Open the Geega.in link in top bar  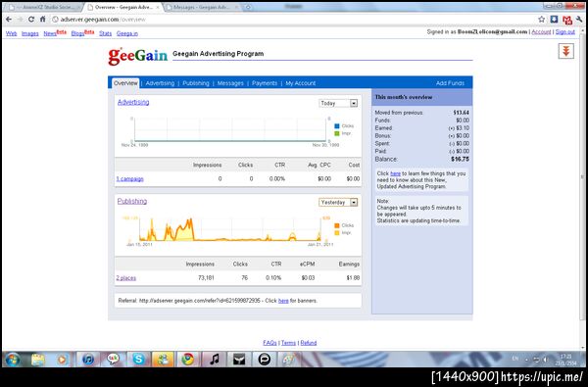tap(127, 33)
